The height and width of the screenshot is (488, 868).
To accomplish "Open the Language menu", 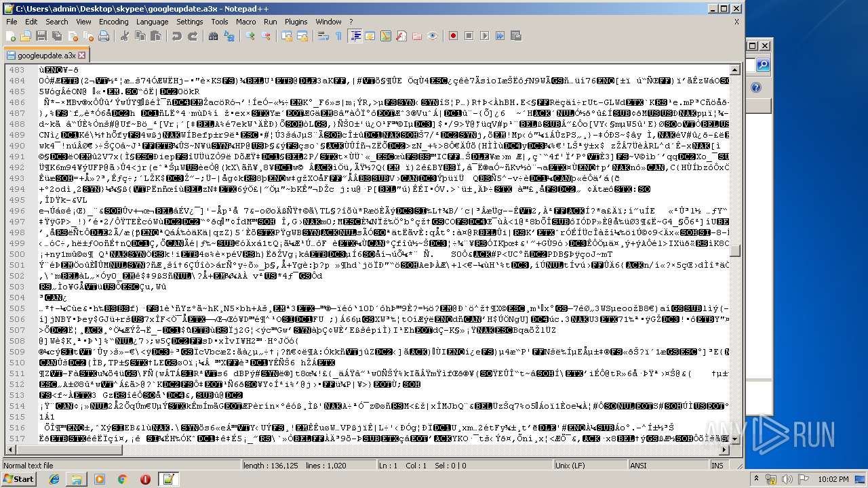I will pyautogui.click(x=152, y=22).
